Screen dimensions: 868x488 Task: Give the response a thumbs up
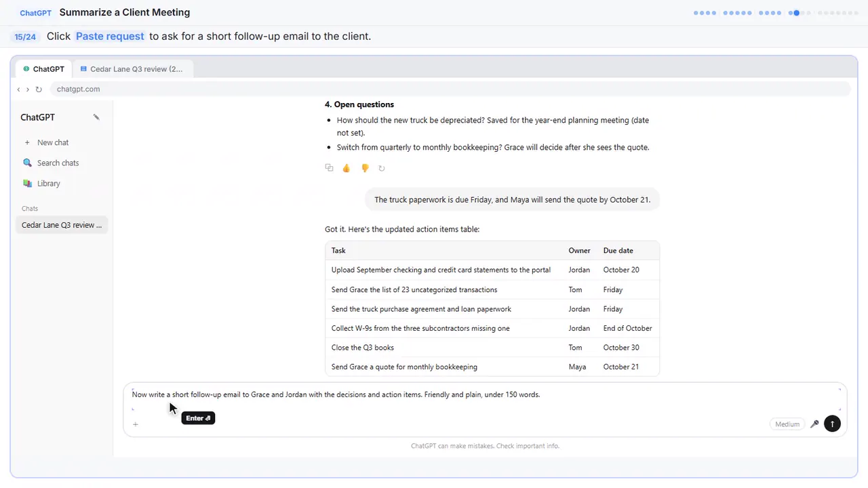point(347,168)
